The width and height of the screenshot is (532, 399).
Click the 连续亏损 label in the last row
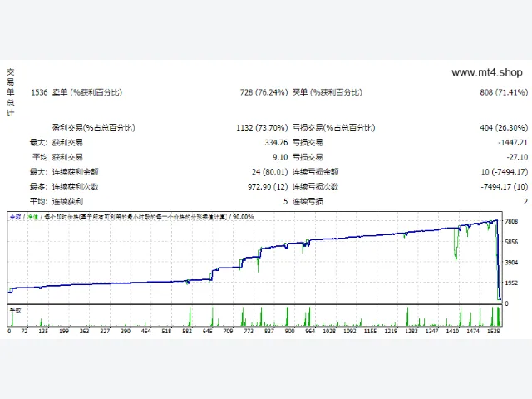[308, 201]
